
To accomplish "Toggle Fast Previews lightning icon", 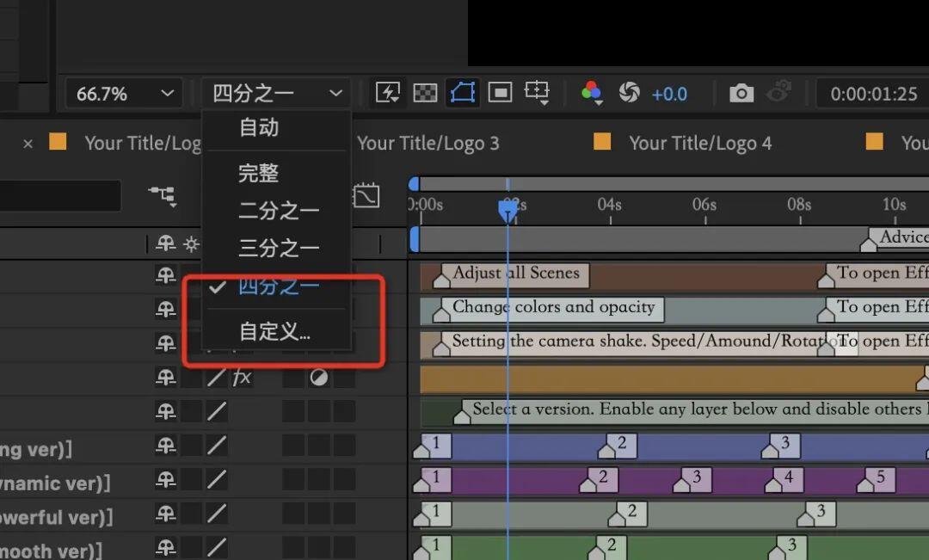I will (387, 93).
